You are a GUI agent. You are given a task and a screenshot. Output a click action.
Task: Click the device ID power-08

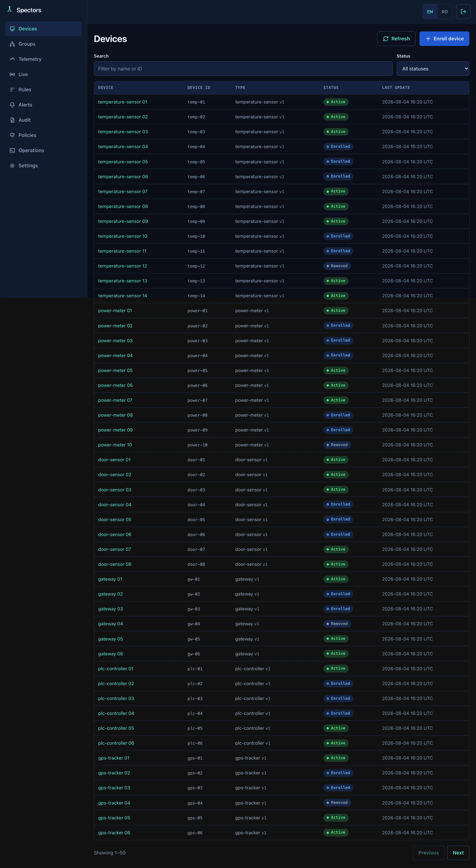pyautogui.click(x=197, y=415)
